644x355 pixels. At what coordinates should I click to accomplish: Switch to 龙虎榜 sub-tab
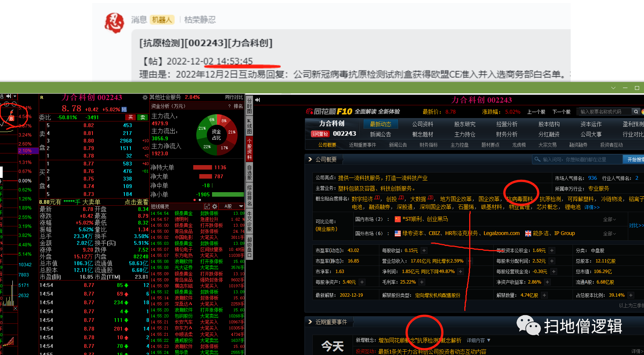519,145
